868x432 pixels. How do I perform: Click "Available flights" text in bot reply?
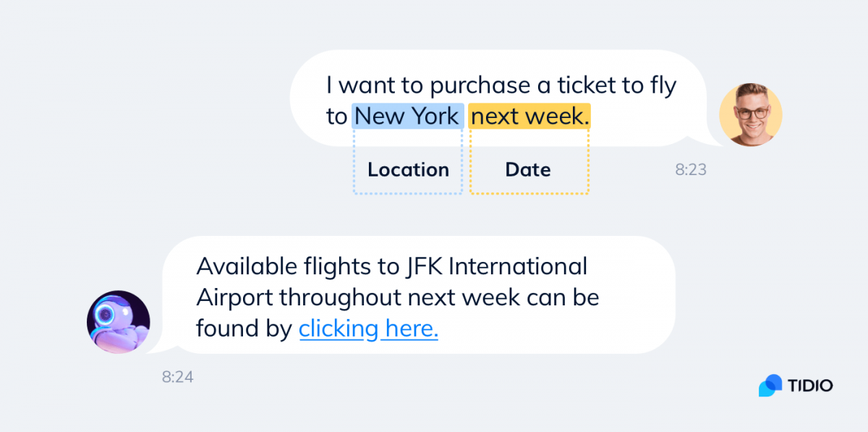pos(283,266)
